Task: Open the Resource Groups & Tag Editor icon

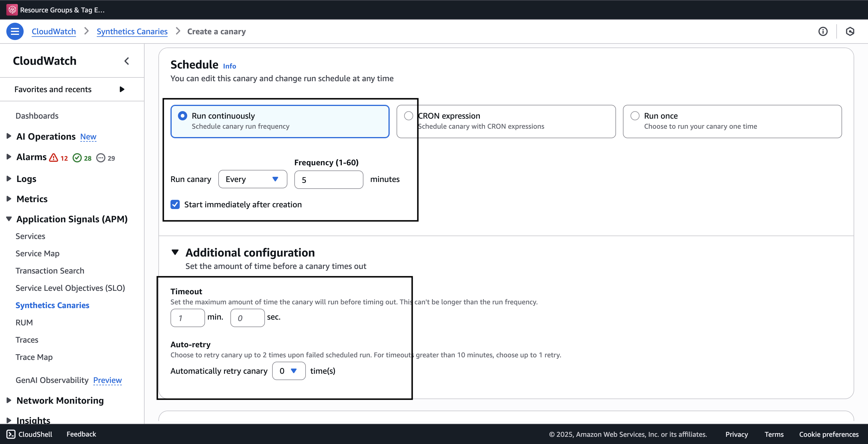Action: (x=12, y=10)
